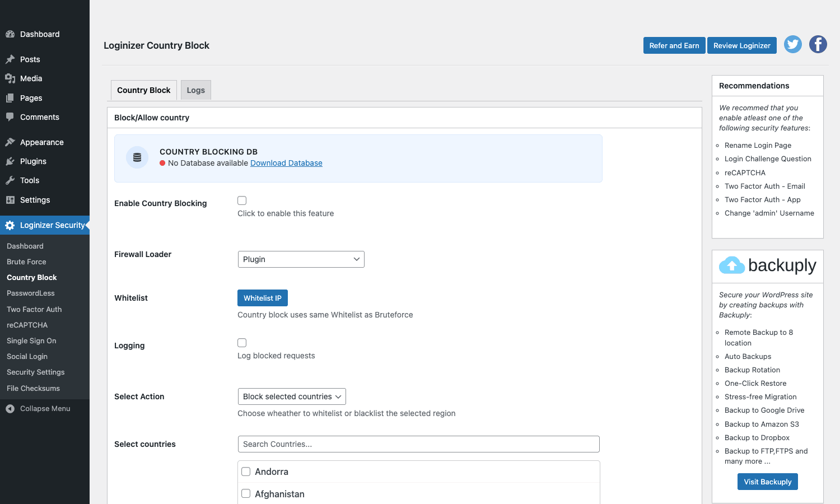Click the Tools wrench icon
Viewport: 840px width, 504px height.
click(10, 180)
